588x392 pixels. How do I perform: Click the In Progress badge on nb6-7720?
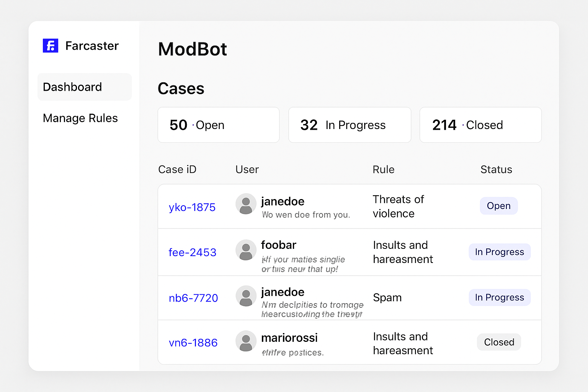point(500,297)
